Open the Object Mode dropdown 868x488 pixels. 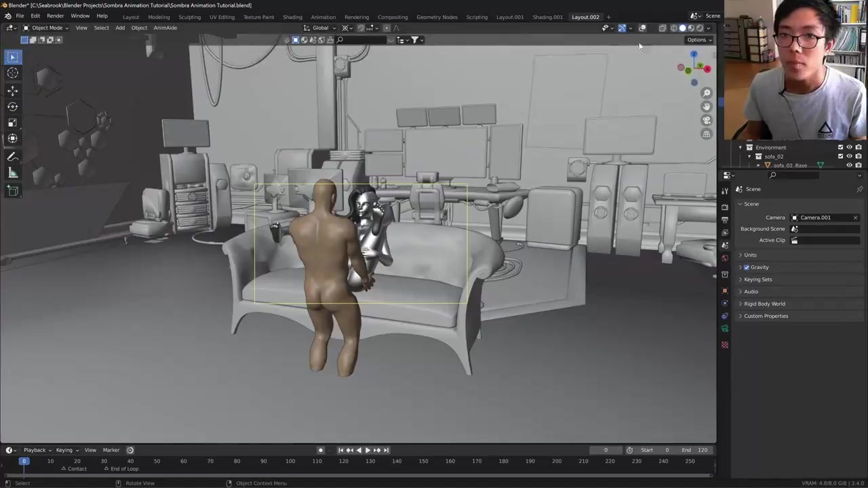[46, 28]
